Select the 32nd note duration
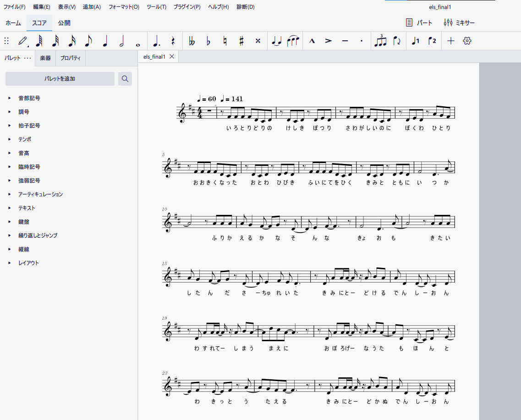 (x=55, y=41)
